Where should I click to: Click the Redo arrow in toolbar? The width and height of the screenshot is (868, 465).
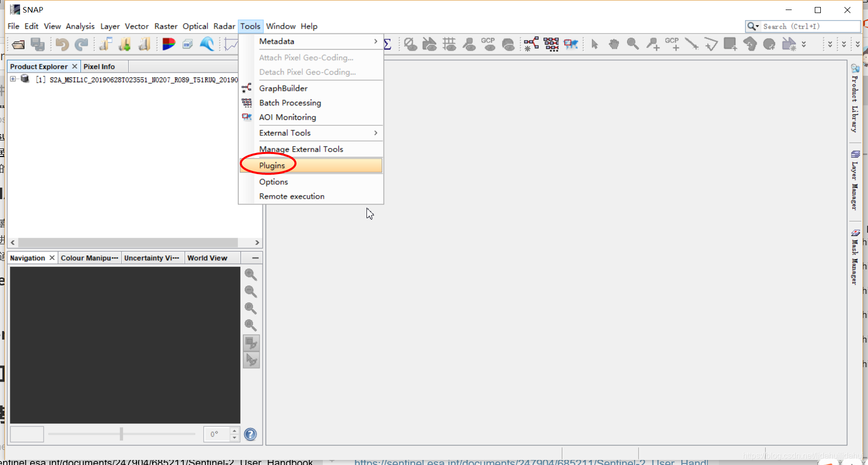[x=81, y=45]
